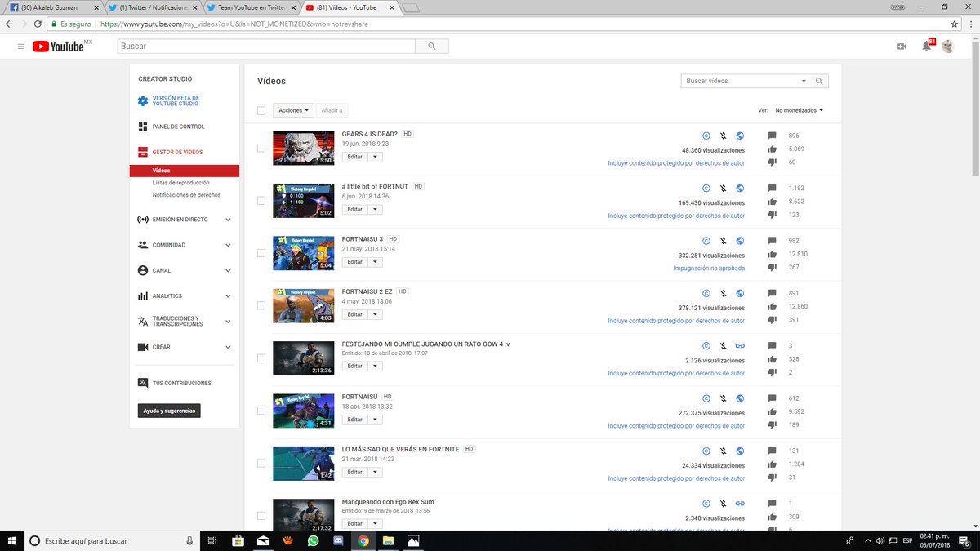Click the not-monetized dollar icon for GEARS 4 IS DEAD?
Screen dimensions: 980x551
(723, 136)
